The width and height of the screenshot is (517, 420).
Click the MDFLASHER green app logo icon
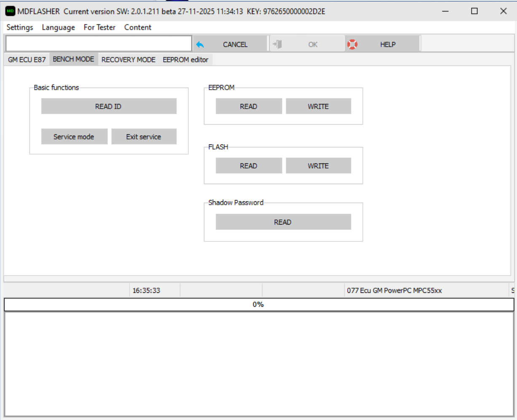(10, 11)
